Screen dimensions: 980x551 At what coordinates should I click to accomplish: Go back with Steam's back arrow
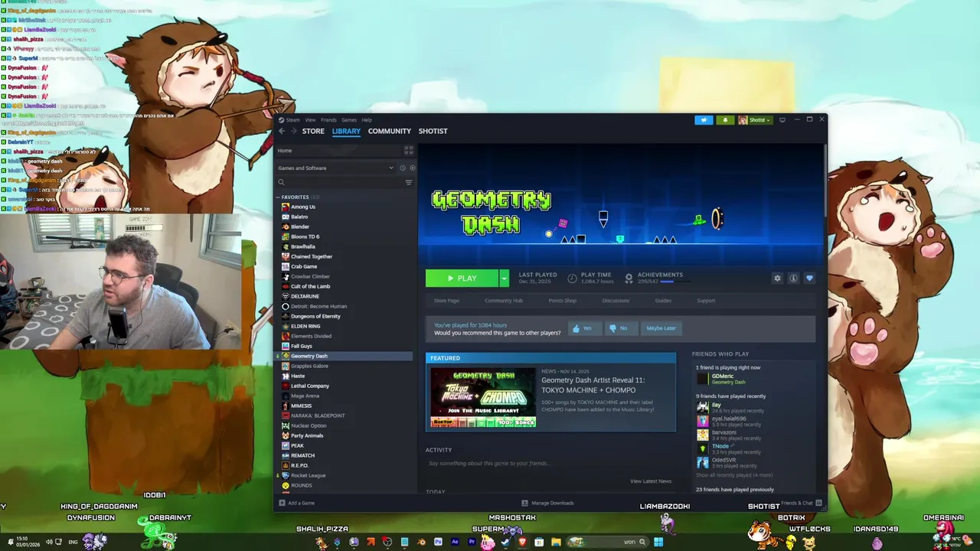coord(281,131)
